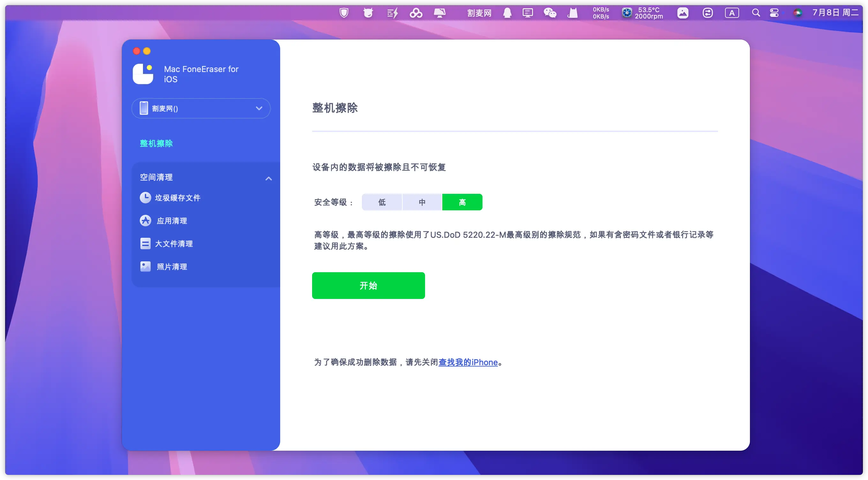
Task: Click the green 开始 button
Action: coord(368,286)
